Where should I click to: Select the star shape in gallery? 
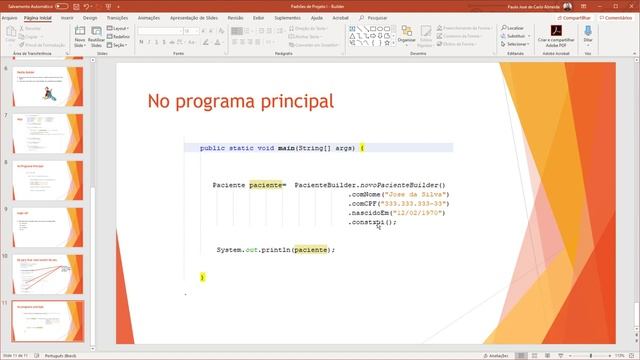[x=387, y=43]
